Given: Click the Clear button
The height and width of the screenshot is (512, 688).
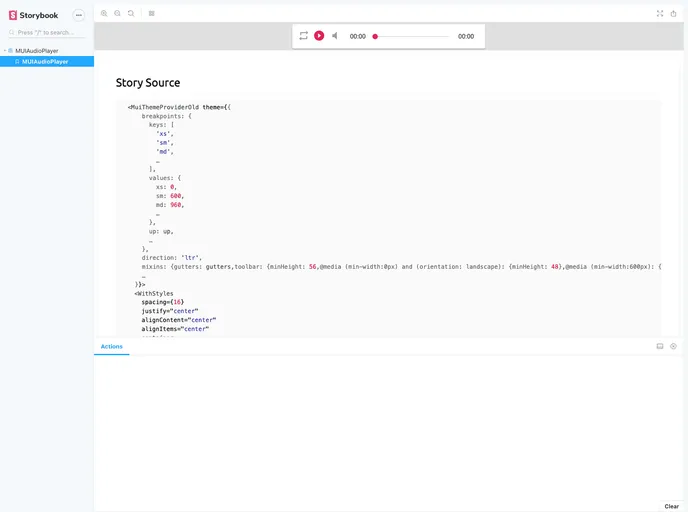Looking at the screenshot, I should pyautogui.click(x=671, y=506).
